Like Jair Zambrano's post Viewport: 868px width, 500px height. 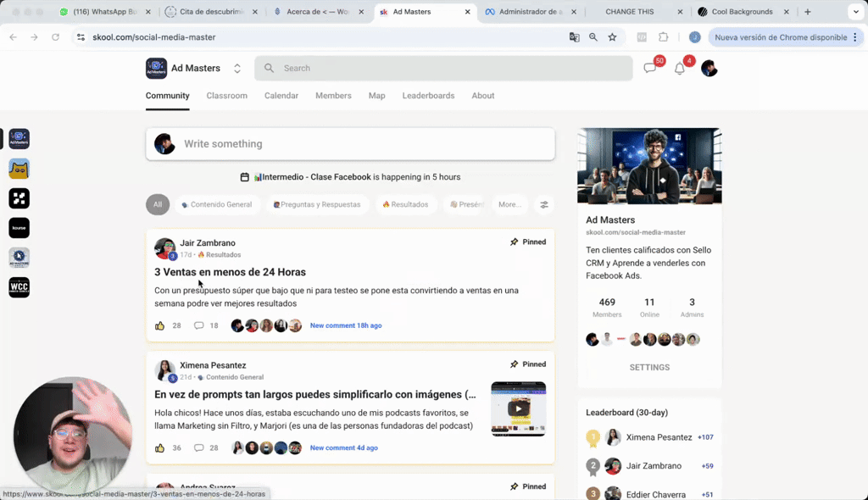pyautogui.click(x=159, y=325)
